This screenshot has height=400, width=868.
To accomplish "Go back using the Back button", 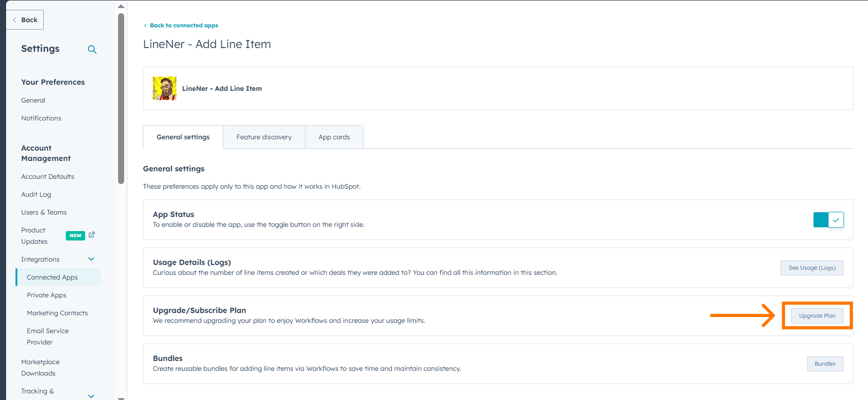I will 25,20.
